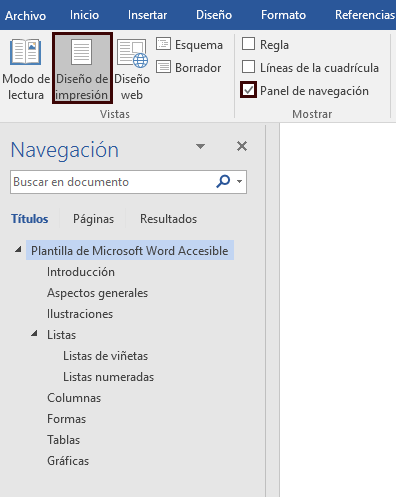
Task: Collapse Plantilla de Microsoft Word Accesible heading
Action: tap(18, 249)
